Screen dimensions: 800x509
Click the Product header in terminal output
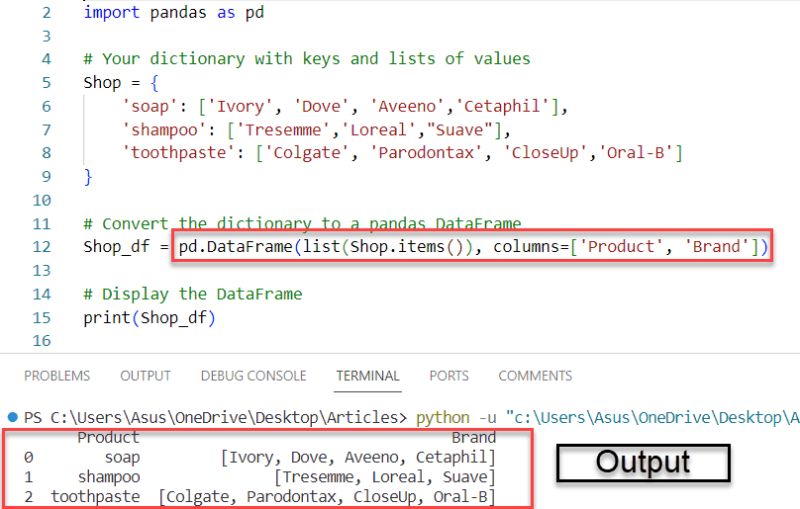click(108, 438)
